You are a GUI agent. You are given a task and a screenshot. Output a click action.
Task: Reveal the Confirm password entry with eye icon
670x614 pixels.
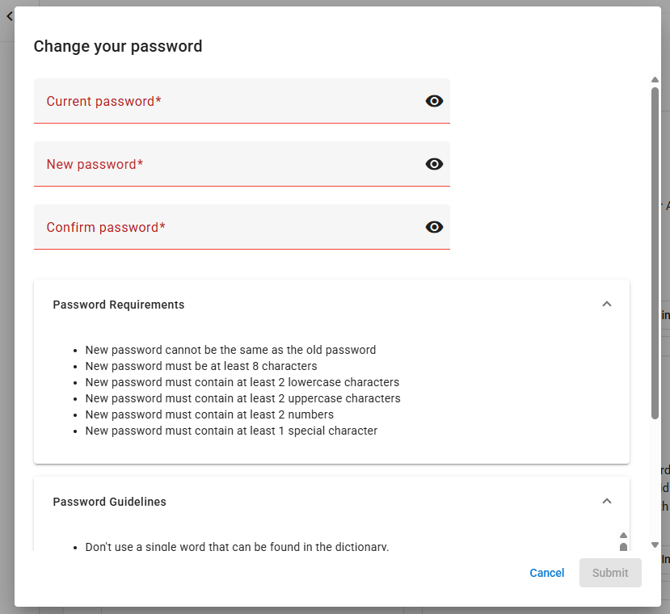(434, 227)
